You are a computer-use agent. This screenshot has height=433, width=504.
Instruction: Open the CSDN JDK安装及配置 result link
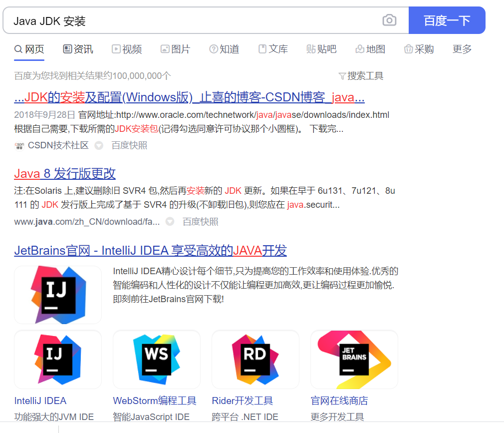pyautogui.click(x=189, y=97)
